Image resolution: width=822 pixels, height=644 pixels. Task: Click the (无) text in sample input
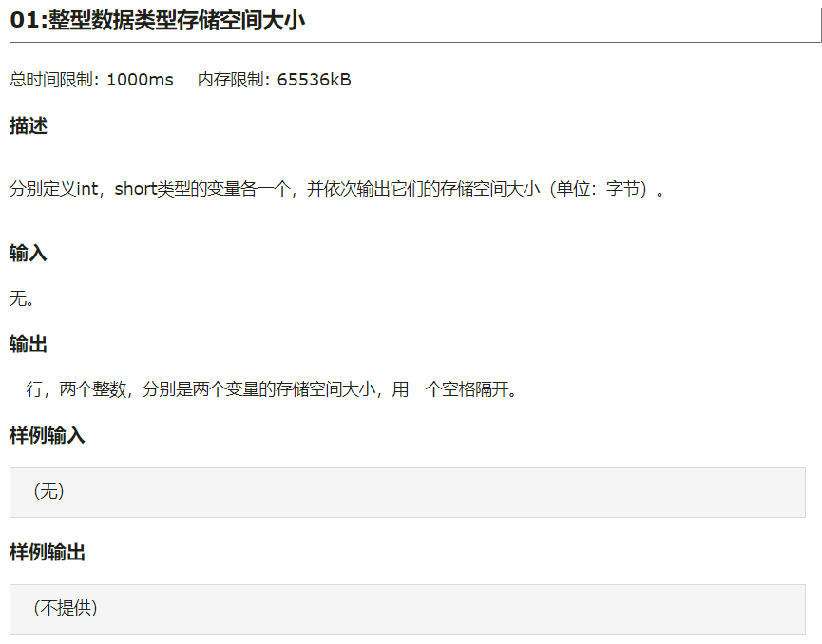(x=48, y=491)
